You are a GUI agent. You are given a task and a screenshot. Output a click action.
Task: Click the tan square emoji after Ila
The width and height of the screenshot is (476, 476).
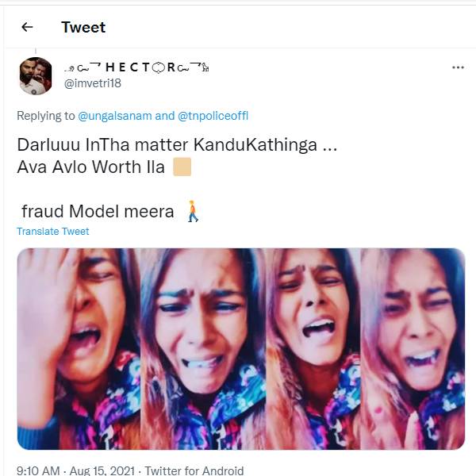tap(182, 167)
